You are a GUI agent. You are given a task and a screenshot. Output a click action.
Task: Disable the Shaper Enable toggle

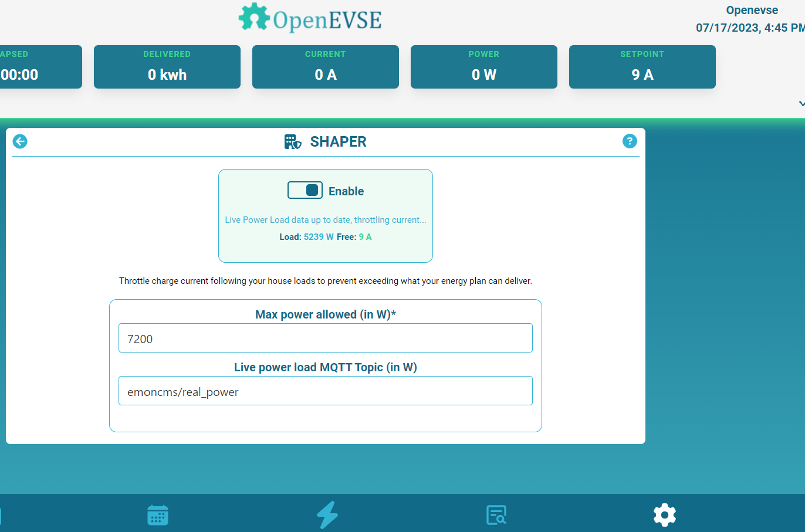(x=305, y=190)
